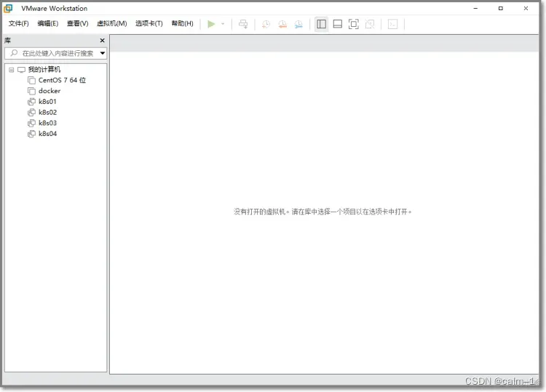Viewport: 546px width, 392px height.
Task: Click the Send Ctrl+Alt+Del toolbar icon
Action: coord(243,24)
